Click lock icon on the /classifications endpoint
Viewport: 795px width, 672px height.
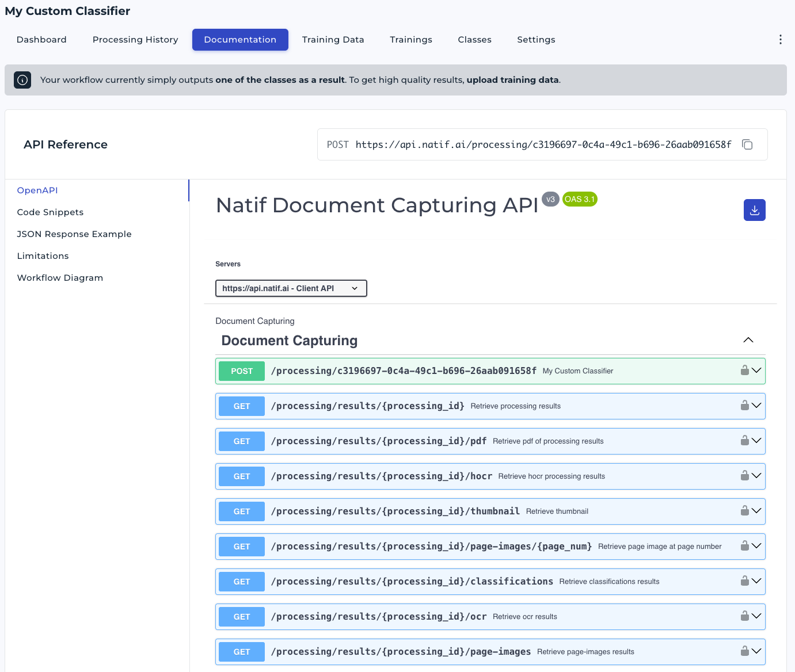[x=744, y=581]
